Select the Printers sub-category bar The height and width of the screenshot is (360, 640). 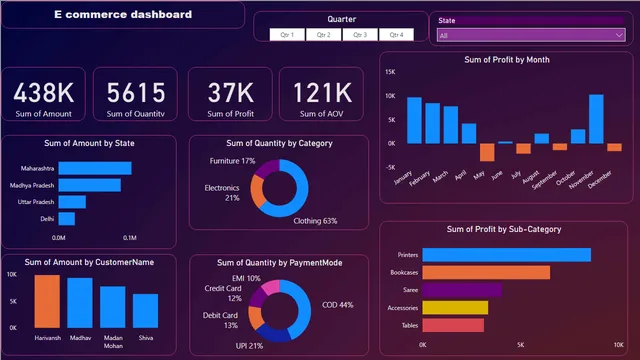pyautogui.click(x=507, y=255)
